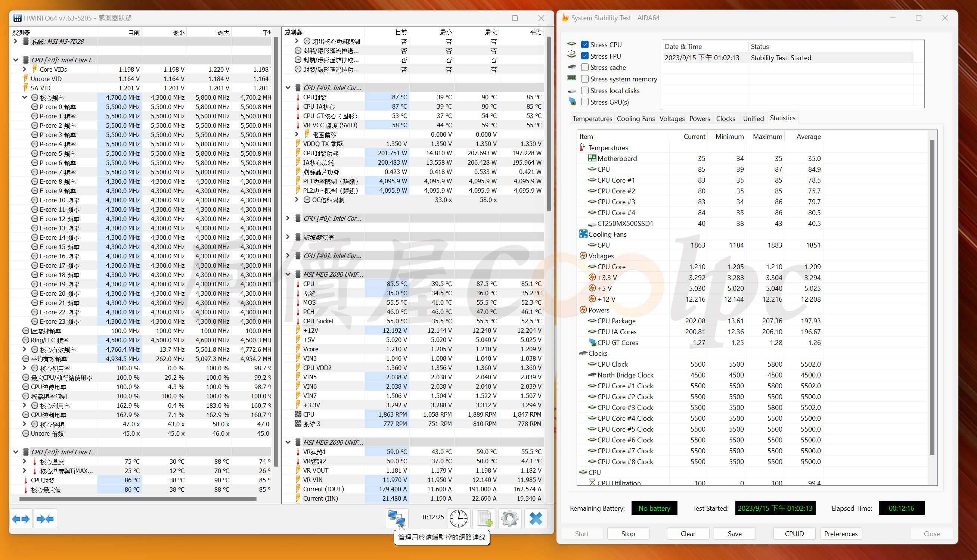Enable Stress cache checkbox

point(584,67)
